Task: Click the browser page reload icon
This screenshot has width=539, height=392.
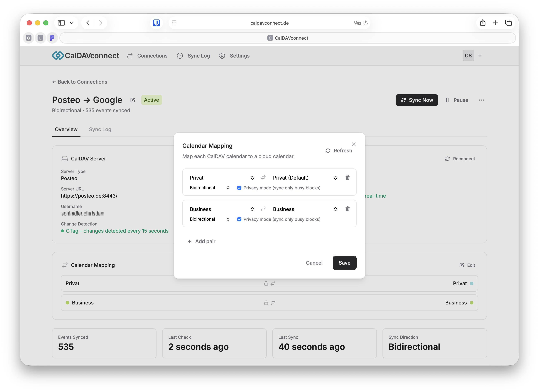Action: tap(366, 23)
